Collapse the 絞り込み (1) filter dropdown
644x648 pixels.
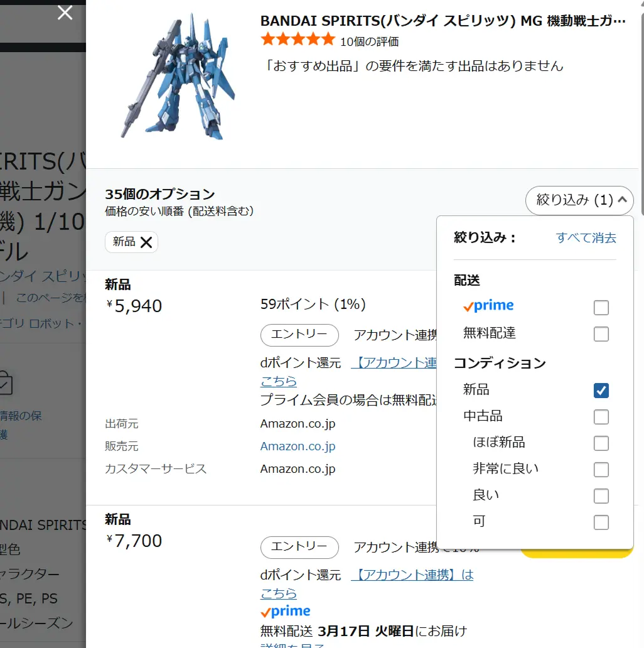(x=579, y=200)
